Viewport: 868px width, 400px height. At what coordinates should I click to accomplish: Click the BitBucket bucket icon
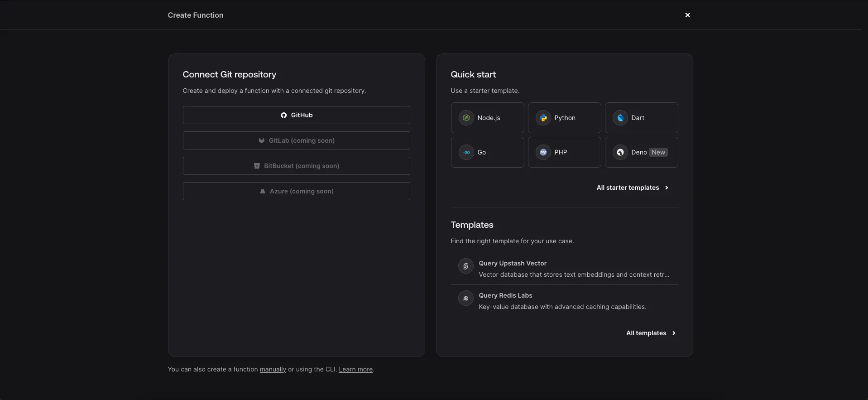pyautogui.click(x=257, y=166)
